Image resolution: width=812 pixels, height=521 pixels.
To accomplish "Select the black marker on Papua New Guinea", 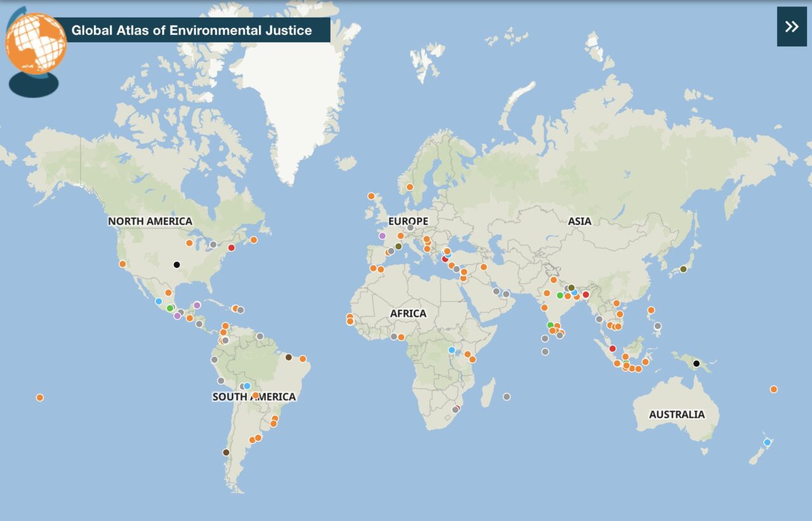I will tap(696, 364).
